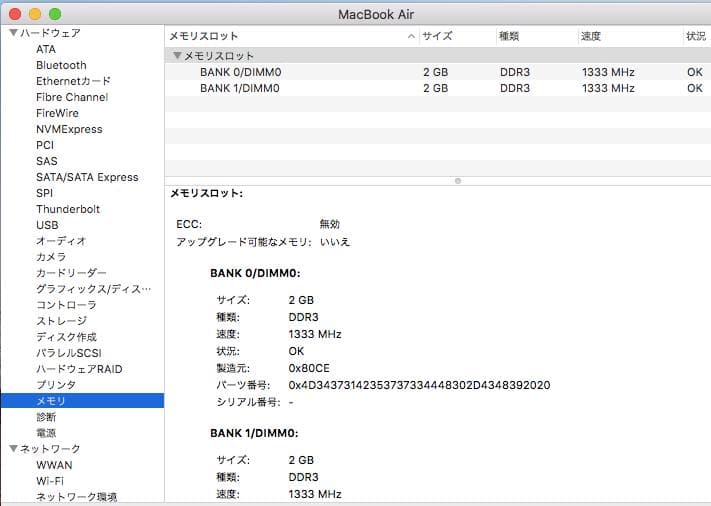
Task: Show Thunderbolt information
Action: click(x=68, y=209)
